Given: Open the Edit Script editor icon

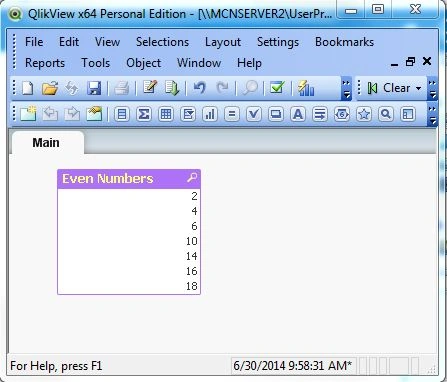Looking at the screenshot, I should (150, 88).
